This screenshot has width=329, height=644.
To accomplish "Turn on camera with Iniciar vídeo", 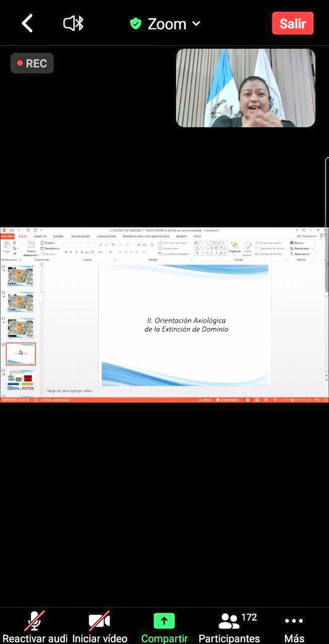I will [x=99, y=626].
